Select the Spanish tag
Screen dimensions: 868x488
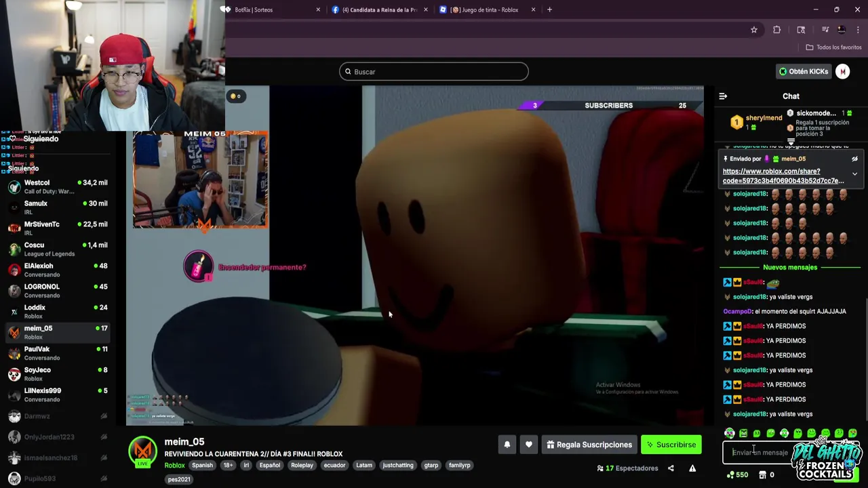tap(202, 466)
